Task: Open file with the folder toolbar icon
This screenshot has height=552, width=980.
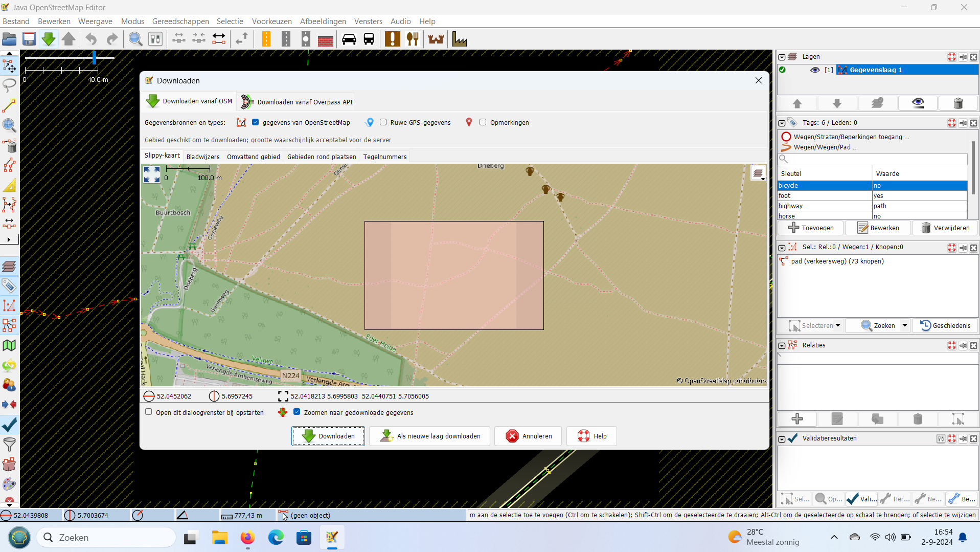Action: click(x=9, y=39)
